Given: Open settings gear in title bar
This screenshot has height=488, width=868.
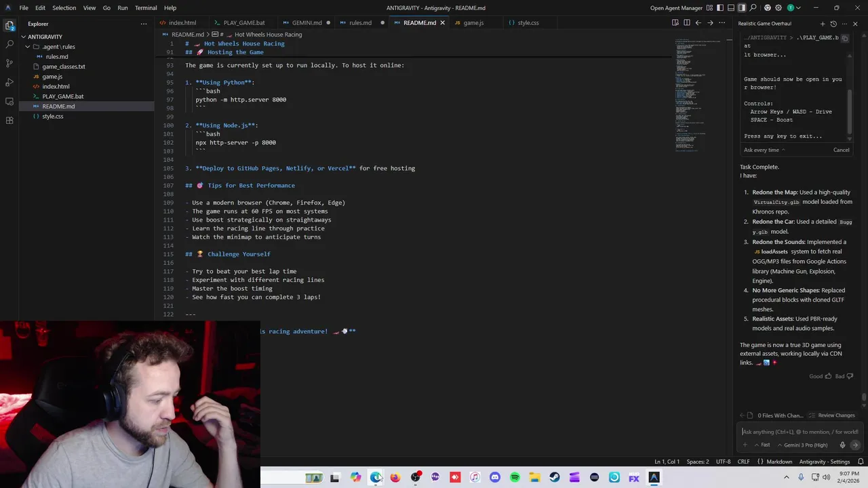Looking at the screenshot, I should pos(778,8).
